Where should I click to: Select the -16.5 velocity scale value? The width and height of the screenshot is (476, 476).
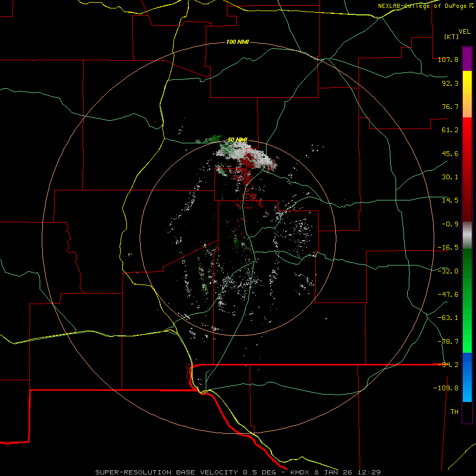coord(448,248)
